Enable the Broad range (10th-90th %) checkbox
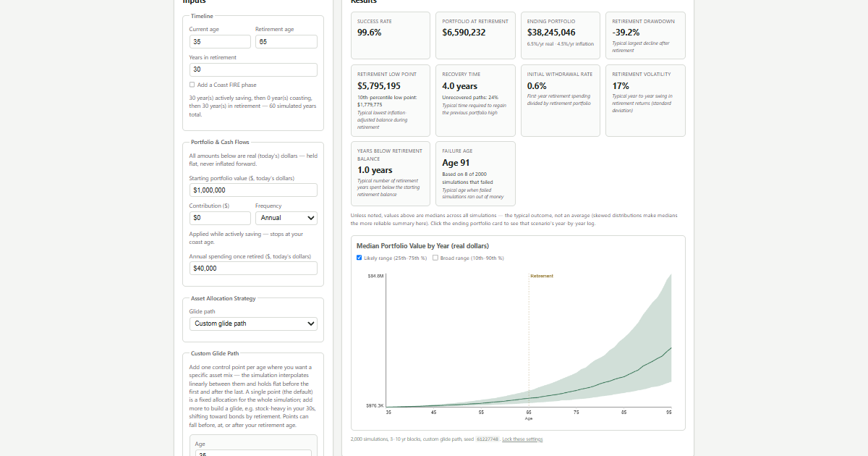The image size is (868, 456). (x=435, y=258)
